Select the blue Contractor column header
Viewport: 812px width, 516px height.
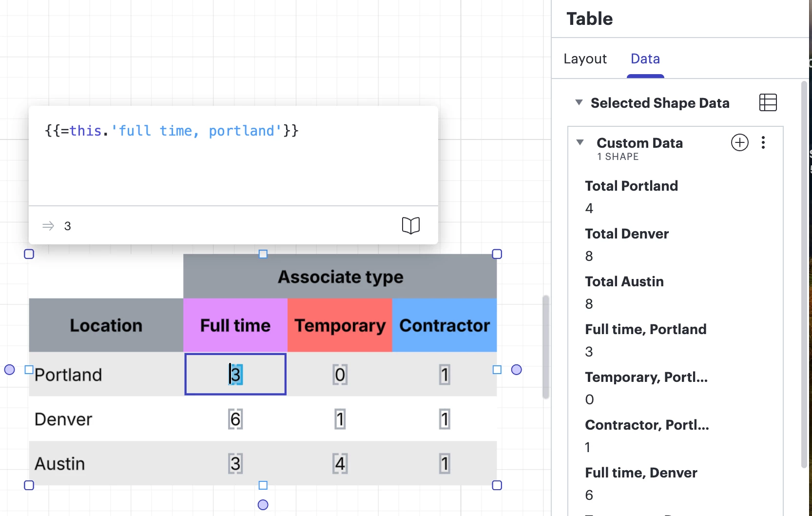(x=445, y=325)
